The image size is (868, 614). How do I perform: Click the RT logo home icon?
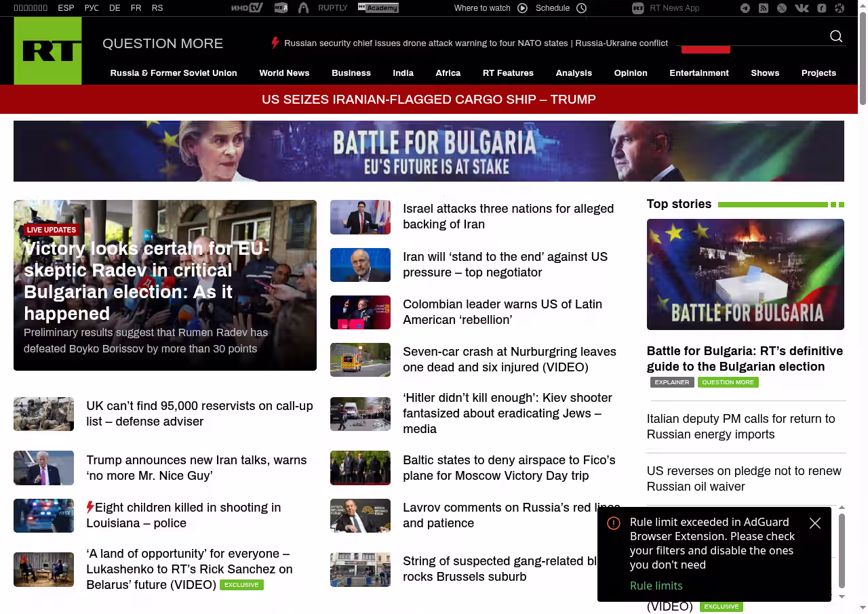(x=47, y=51)
